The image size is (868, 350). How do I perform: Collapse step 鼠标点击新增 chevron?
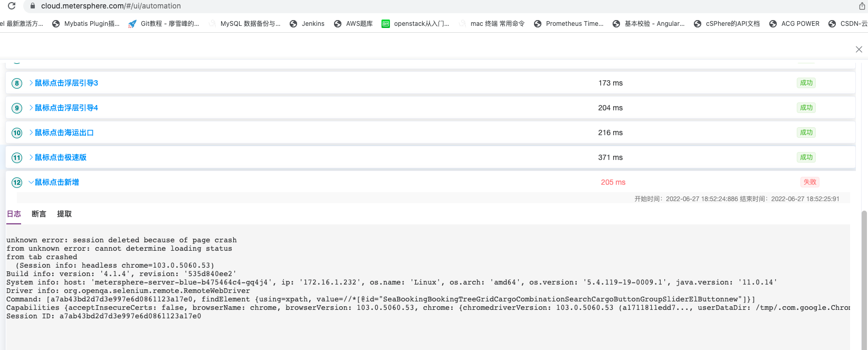click(x=31, y=182)
